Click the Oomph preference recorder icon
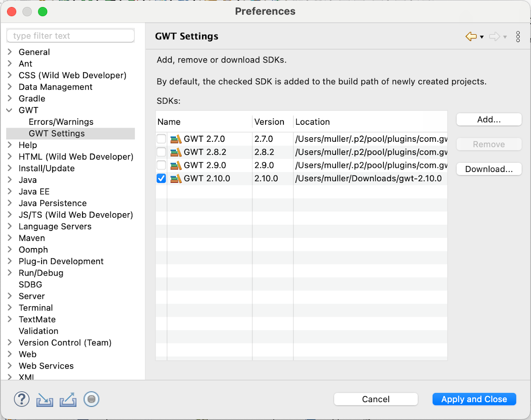The height and width of the screenshot is (420, 531). tap(91, 399)
